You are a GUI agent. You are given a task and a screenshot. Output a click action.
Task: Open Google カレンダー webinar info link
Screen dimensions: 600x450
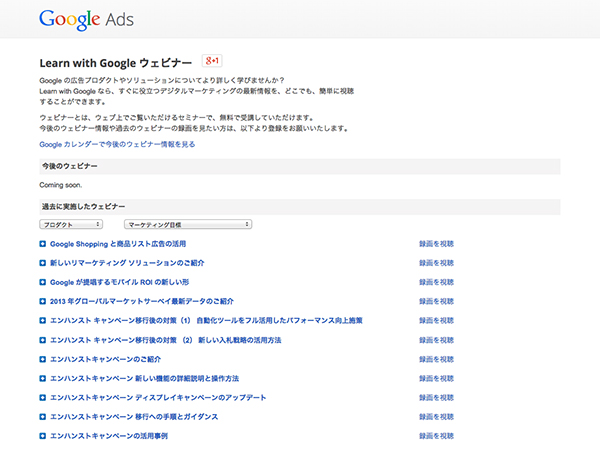coord(117,144)
